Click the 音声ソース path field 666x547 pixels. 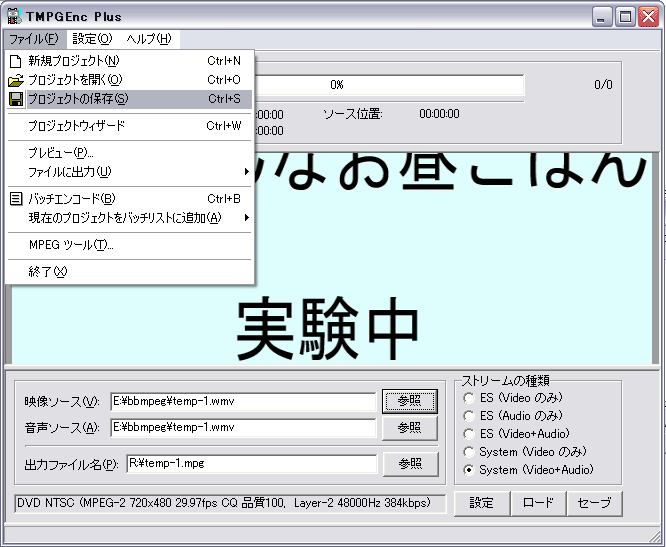[243, 428]
